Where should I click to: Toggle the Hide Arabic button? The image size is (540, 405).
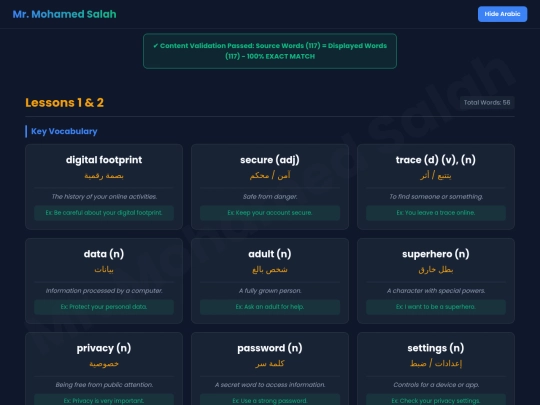pos(502,14)
